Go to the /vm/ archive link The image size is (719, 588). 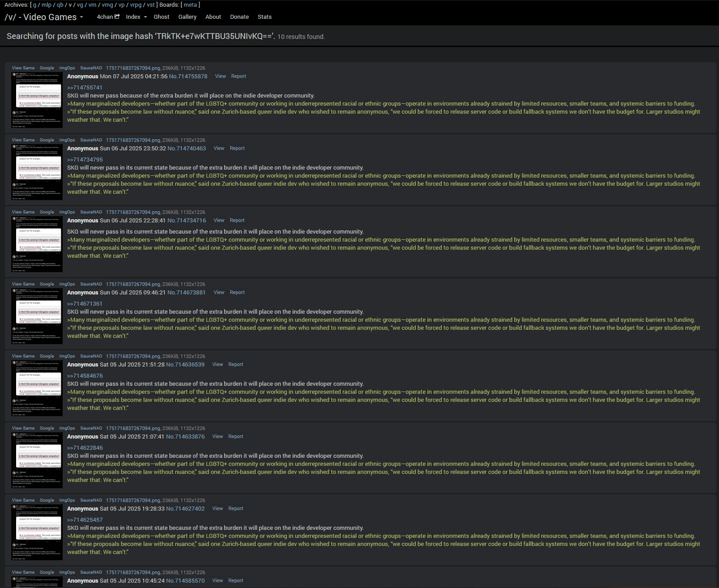tap(92, 5)
